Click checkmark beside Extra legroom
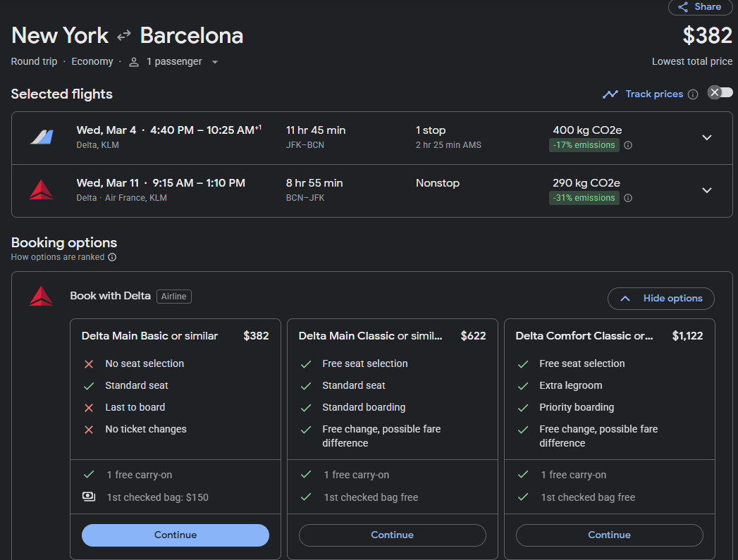The width and height of the screenshot is (738, 560). coord(523,386)
